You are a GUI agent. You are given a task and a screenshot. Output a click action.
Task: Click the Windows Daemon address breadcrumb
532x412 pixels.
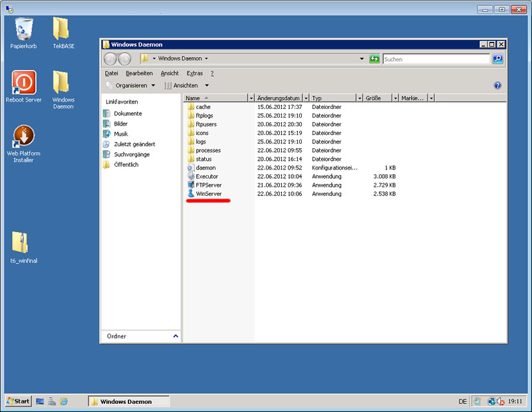tap(180, 58)
